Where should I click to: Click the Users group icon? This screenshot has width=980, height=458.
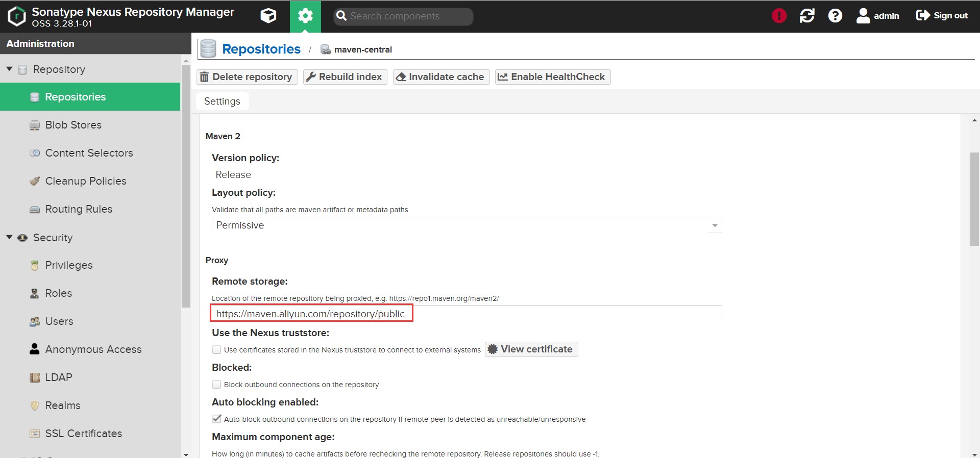[x=35, y=321]
